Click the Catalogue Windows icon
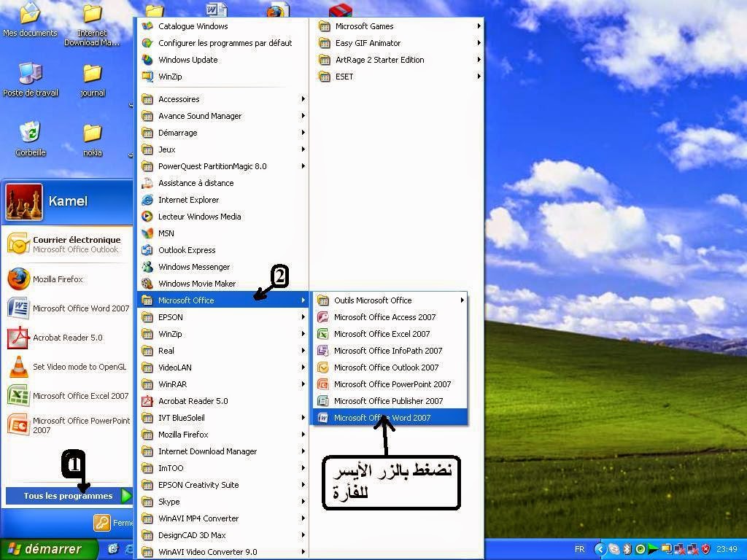Image resolution: width=747 pixels, height=560 pixels. [147, 26]
